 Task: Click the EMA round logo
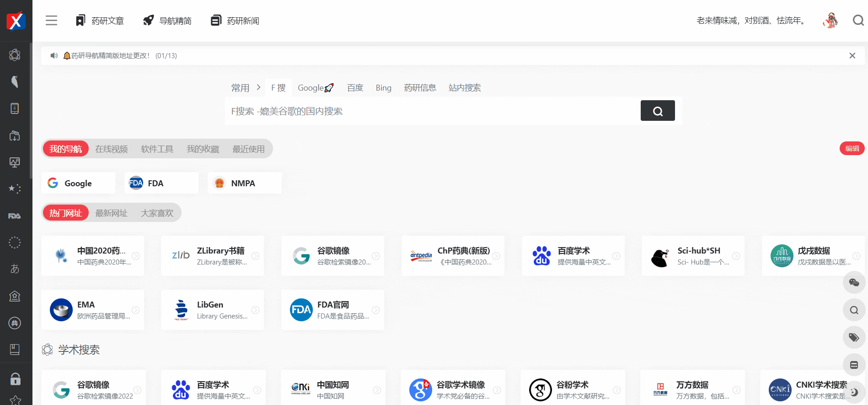61,310
